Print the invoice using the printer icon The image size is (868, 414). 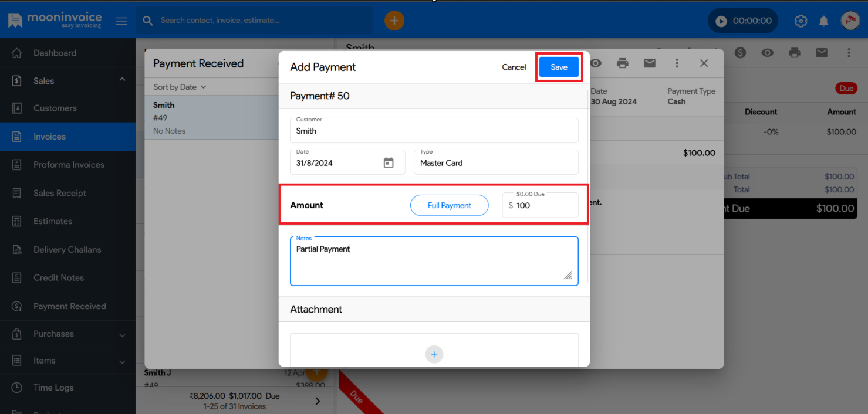(x=795, y=53)
